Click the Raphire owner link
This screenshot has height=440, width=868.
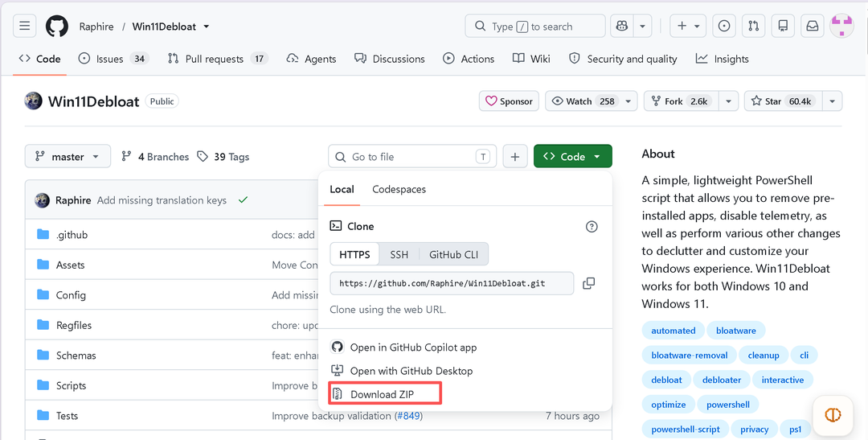coord(96,27)
